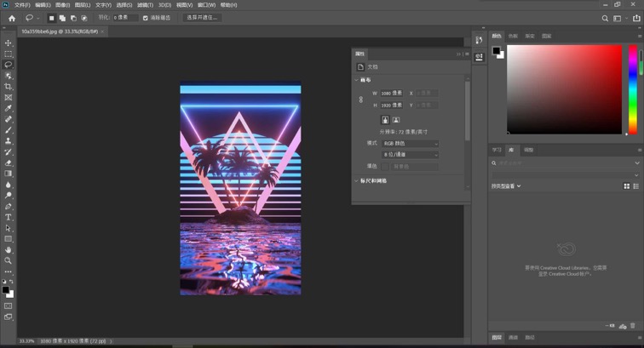644x348 pixels.
Task: Choose New Selection mode button
Action: (x=51, y=18)
